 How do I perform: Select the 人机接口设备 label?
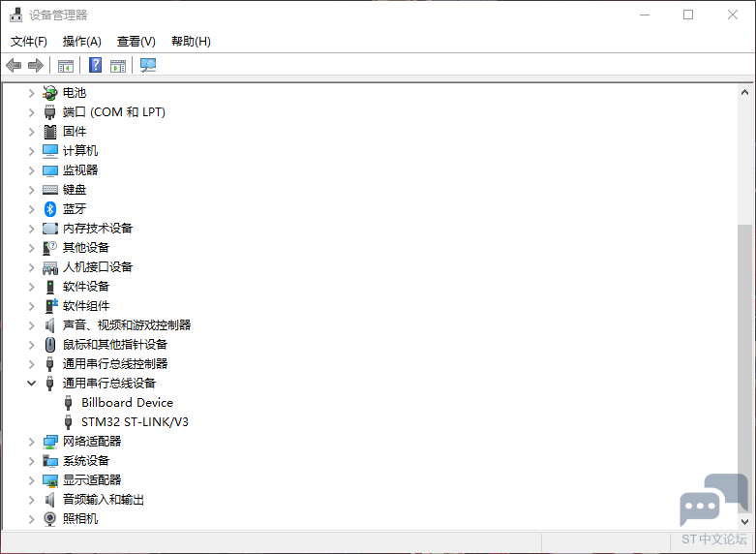pos(98,267)
